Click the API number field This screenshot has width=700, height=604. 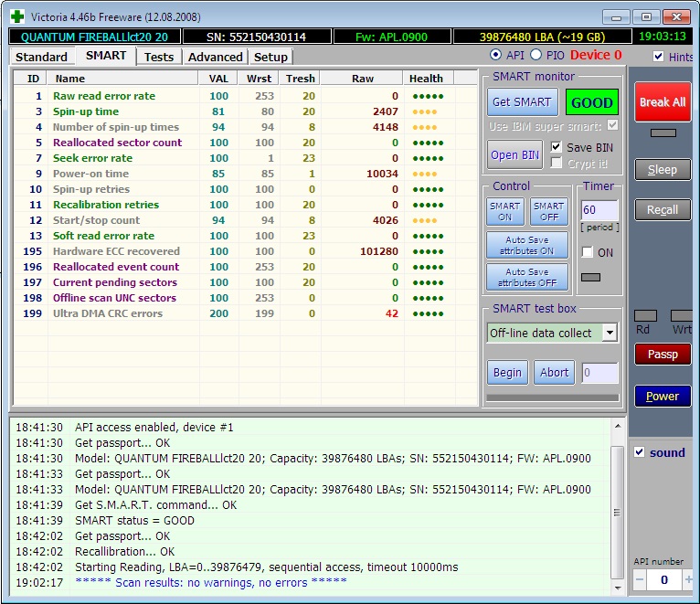[663, 579]
